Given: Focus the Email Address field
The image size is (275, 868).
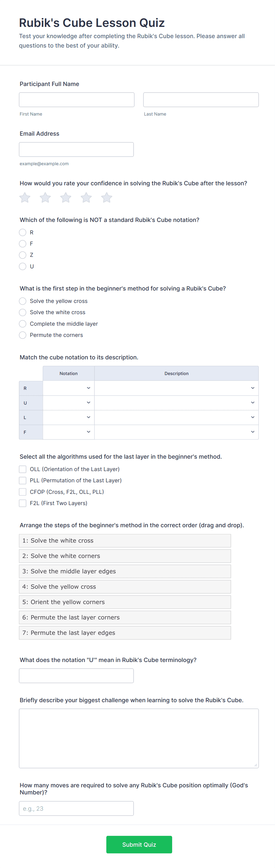Looking at the screenshot, I should [76, 149].
